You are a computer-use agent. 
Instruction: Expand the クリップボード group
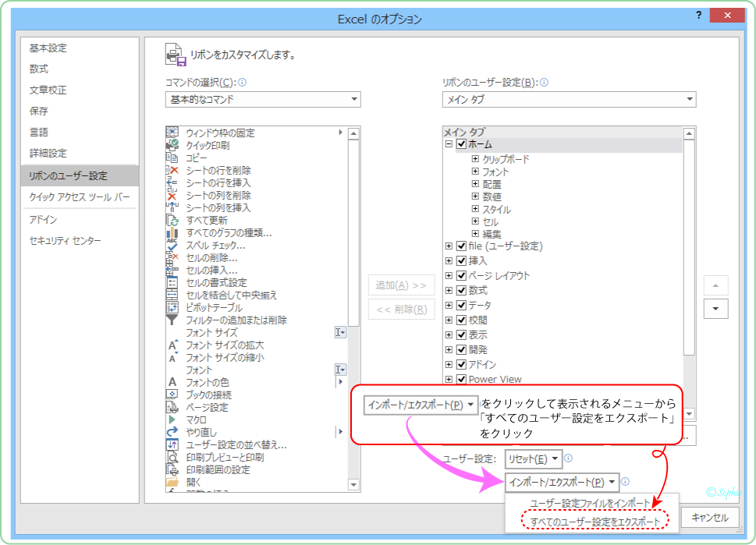click(475, 158)
